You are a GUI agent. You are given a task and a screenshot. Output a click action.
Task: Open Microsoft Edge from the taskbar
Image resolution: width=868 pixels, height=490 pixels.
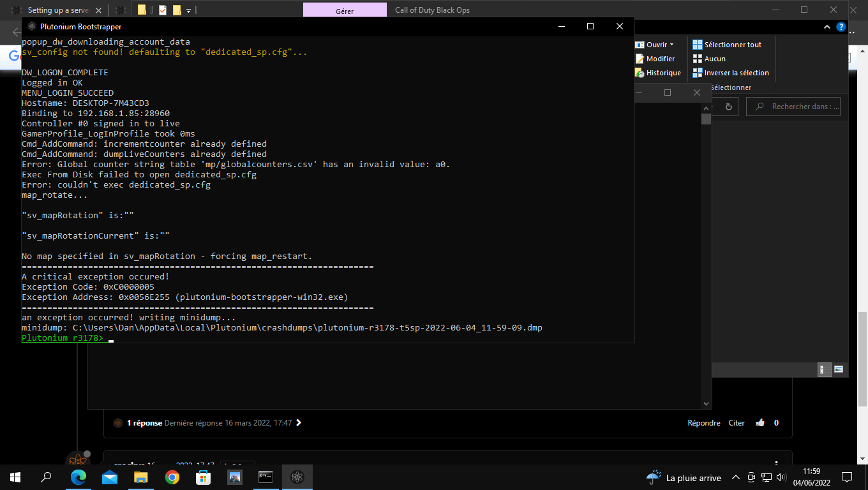(79, 477)
